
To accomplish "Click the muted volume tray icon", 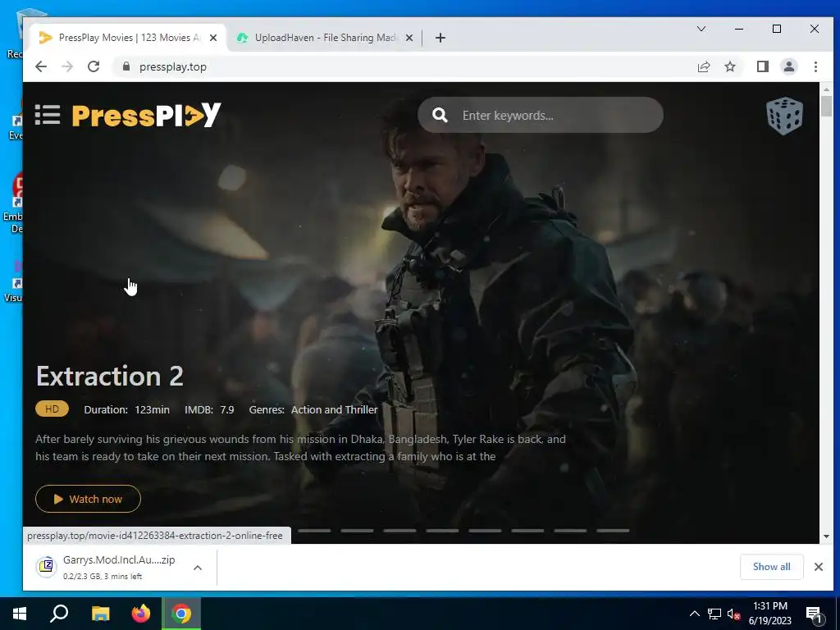I will 734,614.
